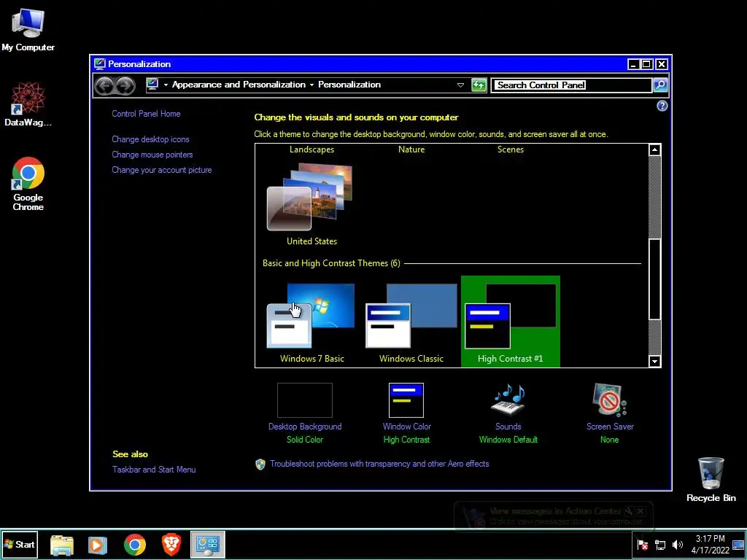
Task: Click Windows Default under Sounds
Action: point(508,440)
